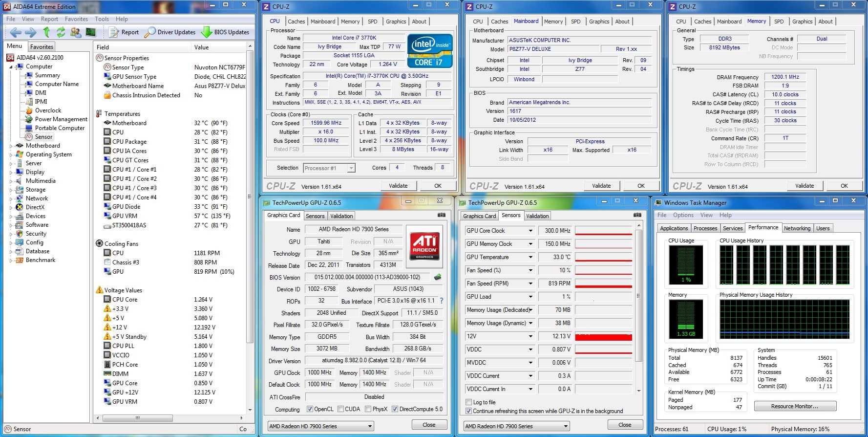The image size is (868, 437).
Task: Open Driver Updates from the AIDA64 toolbar
Action: 171,32
